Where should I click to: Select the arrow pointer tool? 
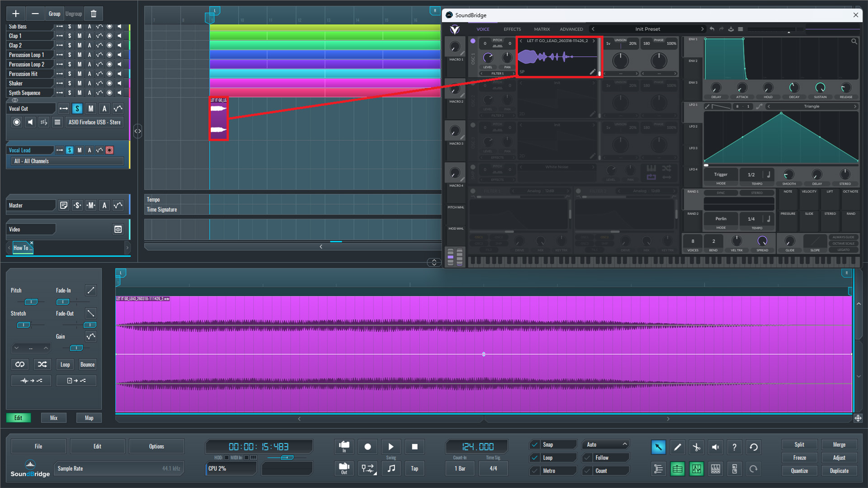pos(658,447)
